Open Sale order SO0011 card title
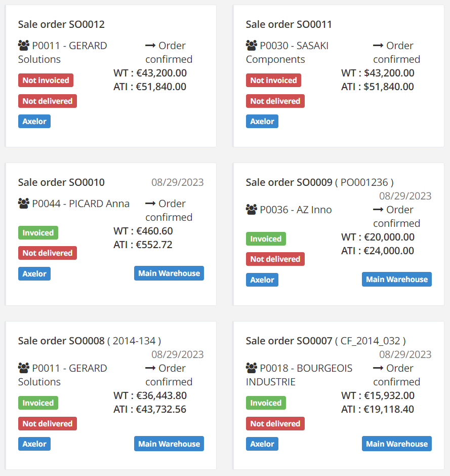450x476 pixels. 289,24
